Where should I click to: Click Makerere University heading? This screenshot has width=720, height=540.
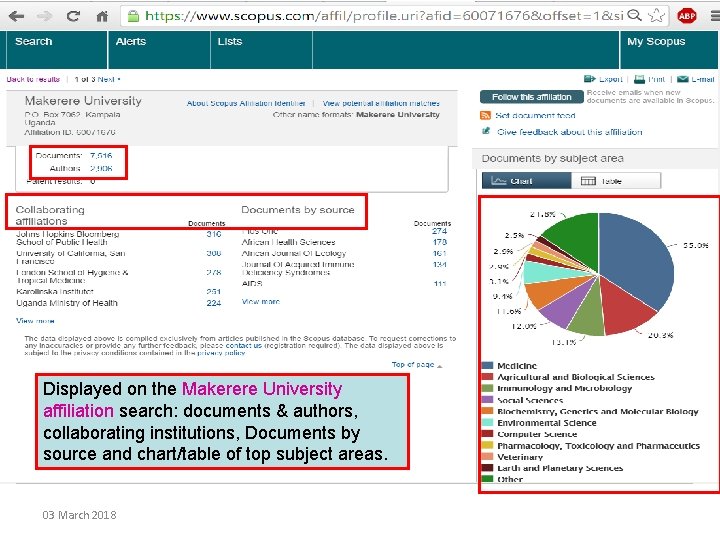click(x=83, y=101)
